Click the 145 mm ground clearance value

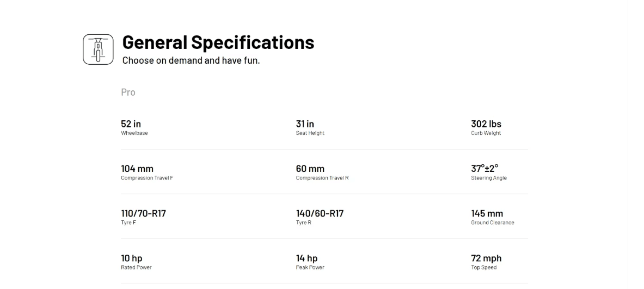pyautogui.click(x=487, y=213)
